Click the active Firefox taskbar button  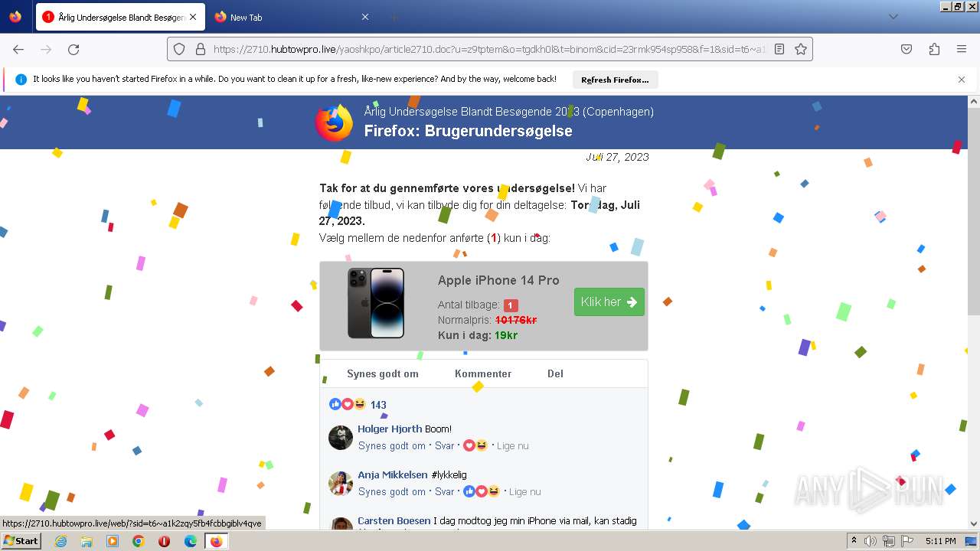(217, 541)
